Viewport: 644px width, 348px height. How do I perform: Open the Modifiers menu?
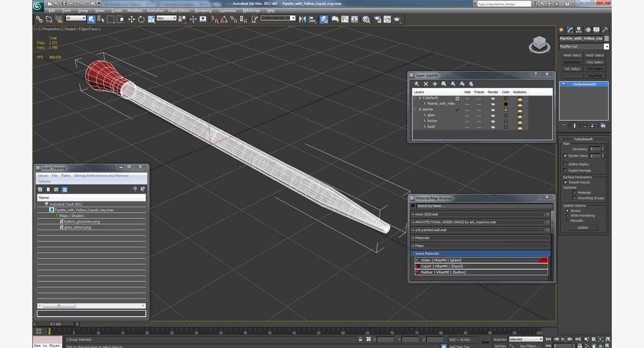pos(135,10)
